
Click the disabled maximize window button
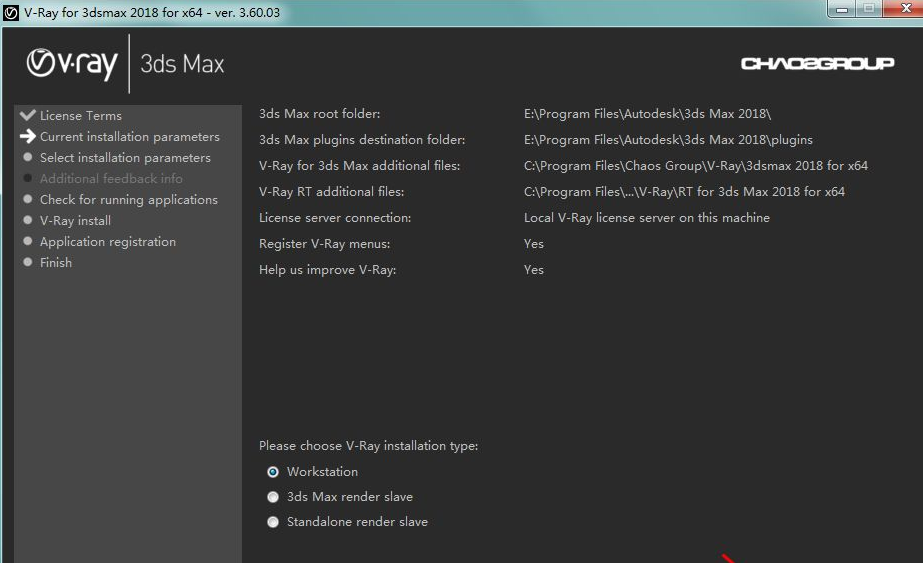pos(869,8)
